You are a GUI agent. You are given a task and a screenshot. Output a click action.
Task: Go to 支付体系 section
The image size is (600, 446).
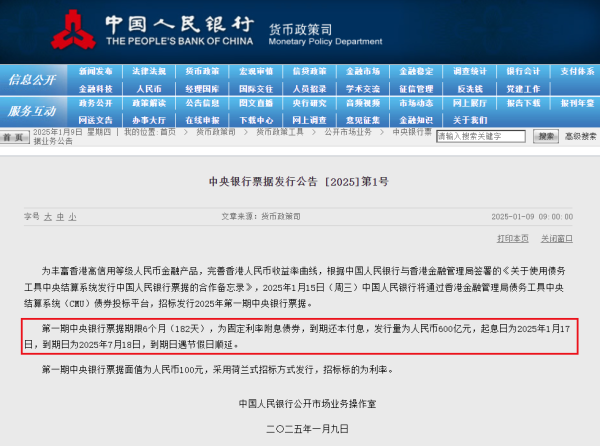[577, 71]
